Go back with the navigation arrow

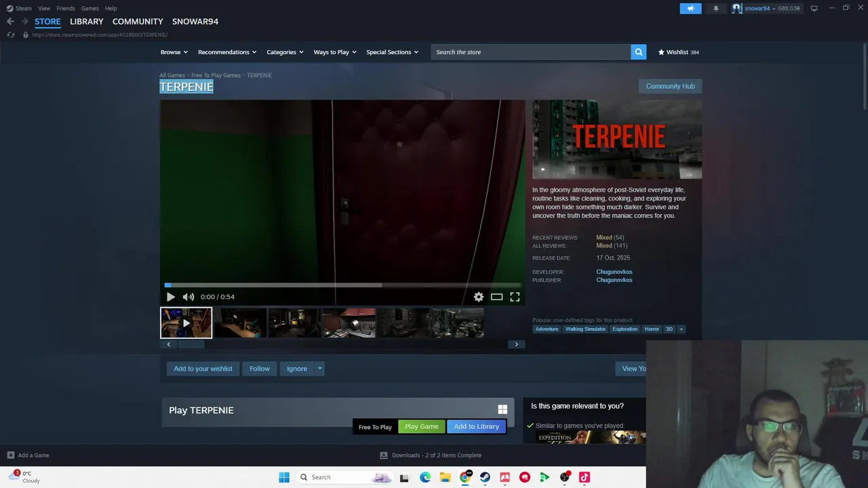(x=10, y=22)
